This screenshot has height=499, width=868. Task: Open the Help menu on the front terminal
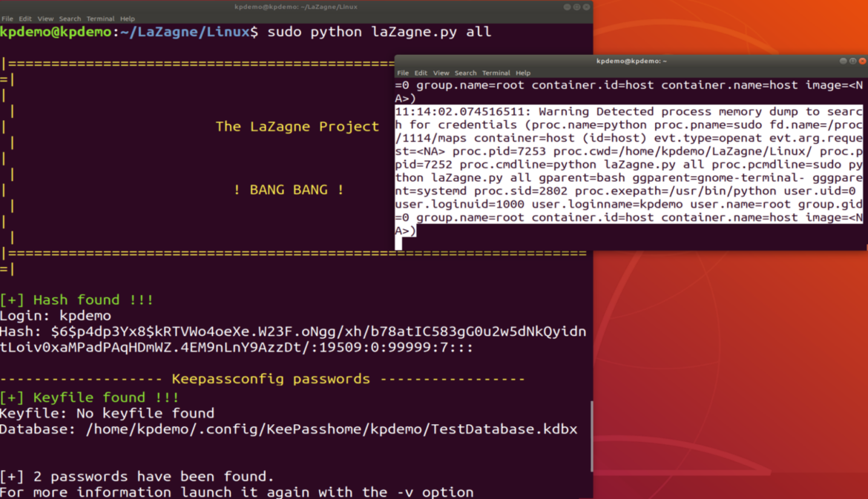coord(523,73)
